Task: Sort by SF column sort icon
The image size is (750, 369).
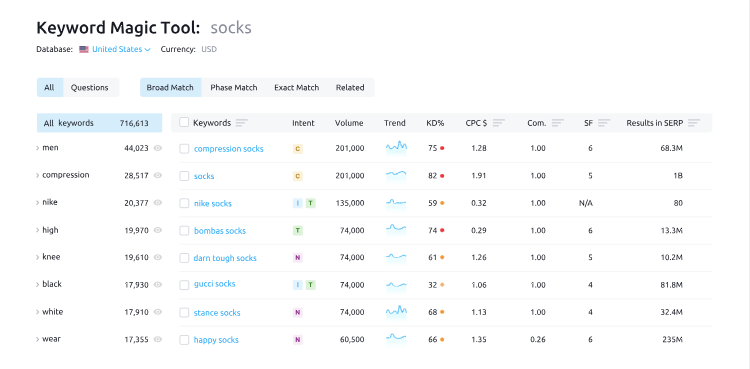Action: click(x=605, y=123)
